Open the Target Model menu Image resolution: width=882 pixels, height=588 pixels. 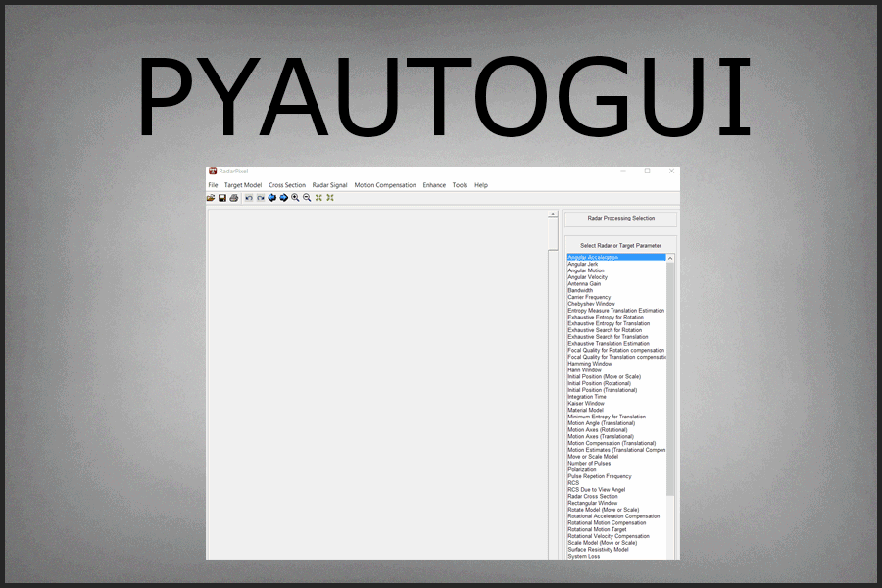242,184
